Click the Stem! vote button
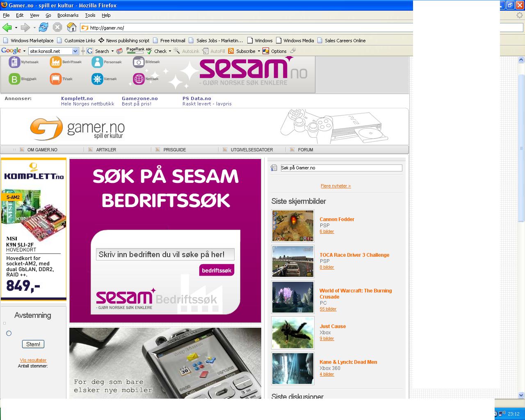The height and width of the screenshot is (420, 525). [33, 344]
